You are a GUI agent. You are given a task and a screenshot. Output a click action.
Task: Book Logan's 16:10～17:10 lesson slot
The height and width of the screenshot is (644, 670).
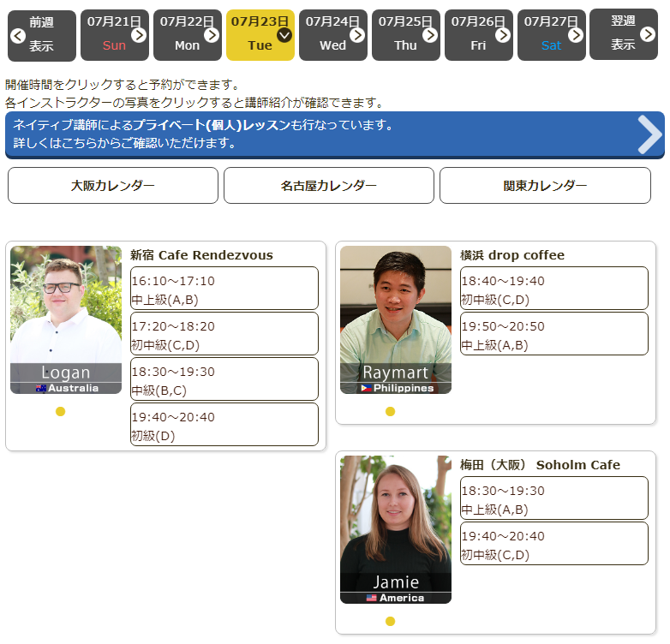[224, 289]
